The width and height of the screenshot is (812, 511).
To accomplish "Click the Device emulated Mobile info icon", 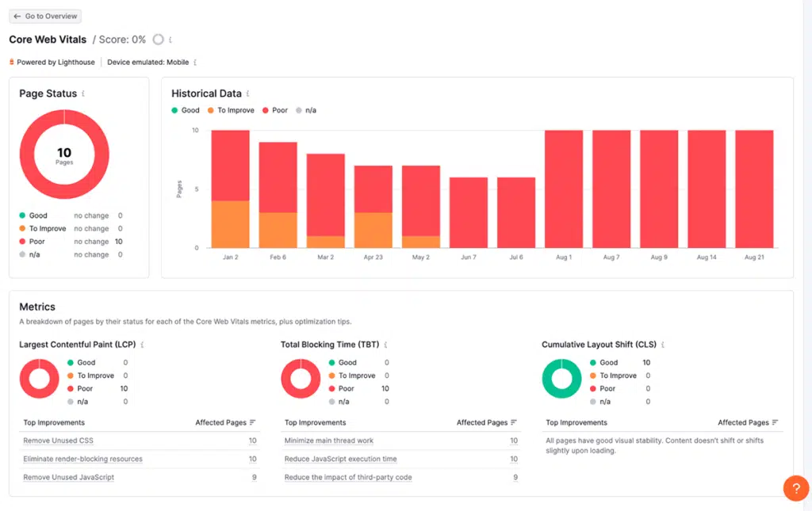I will click(195, 62).
